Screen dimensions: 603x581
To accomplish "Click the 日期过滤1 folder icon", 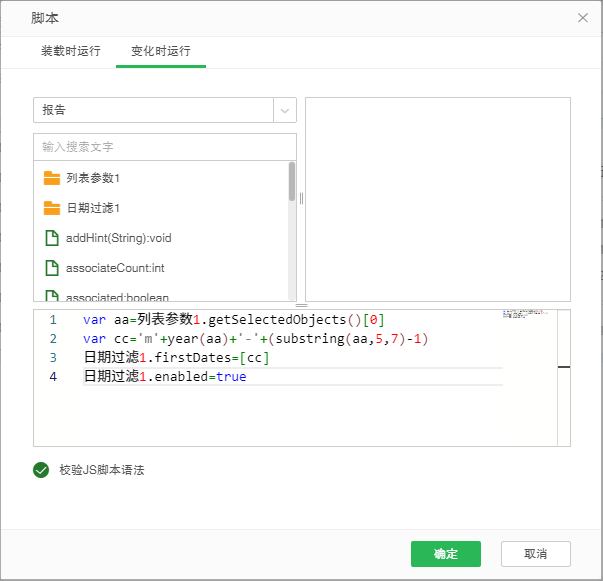I will coord(52,208).
